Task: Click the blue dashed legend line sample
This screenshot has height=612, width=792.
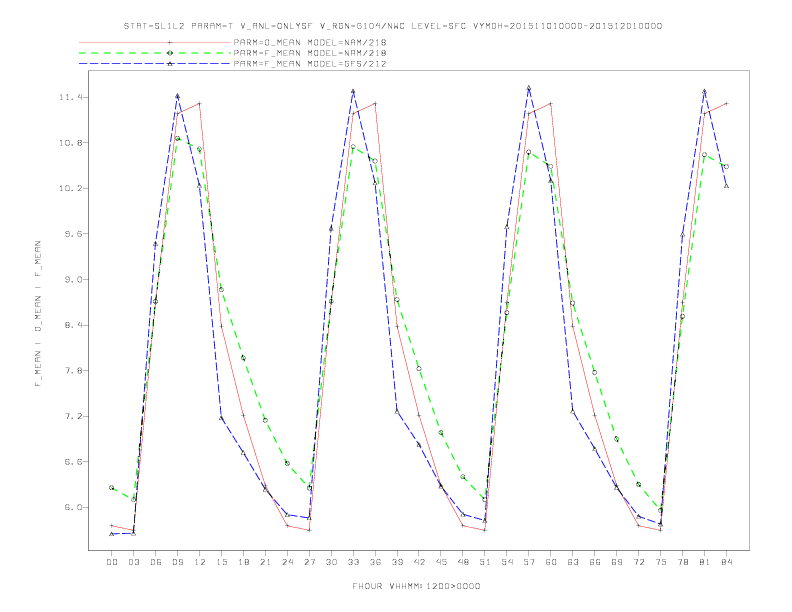Action: 155,64
